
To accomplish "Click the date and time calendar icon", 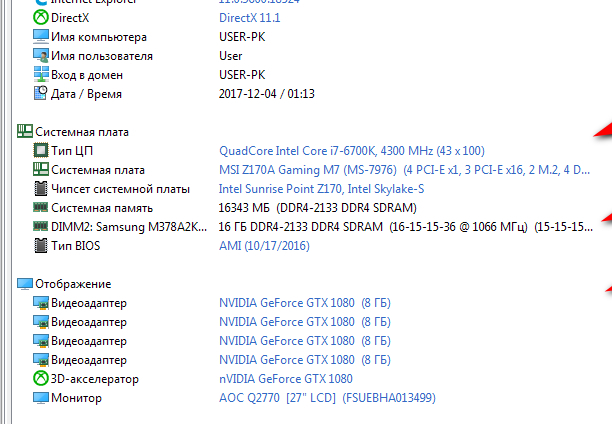I will click(41, 93).
